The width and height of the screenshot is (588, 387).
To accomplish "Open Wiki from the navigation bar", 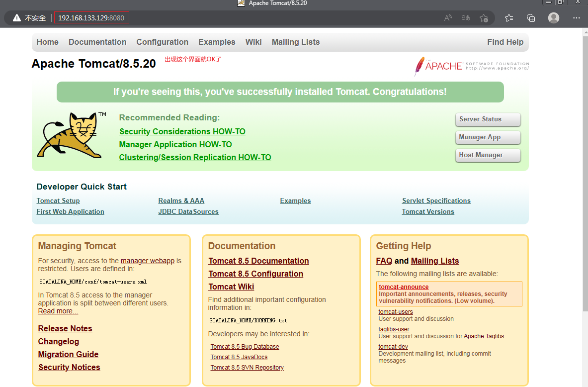I will [x=253, y=42].
